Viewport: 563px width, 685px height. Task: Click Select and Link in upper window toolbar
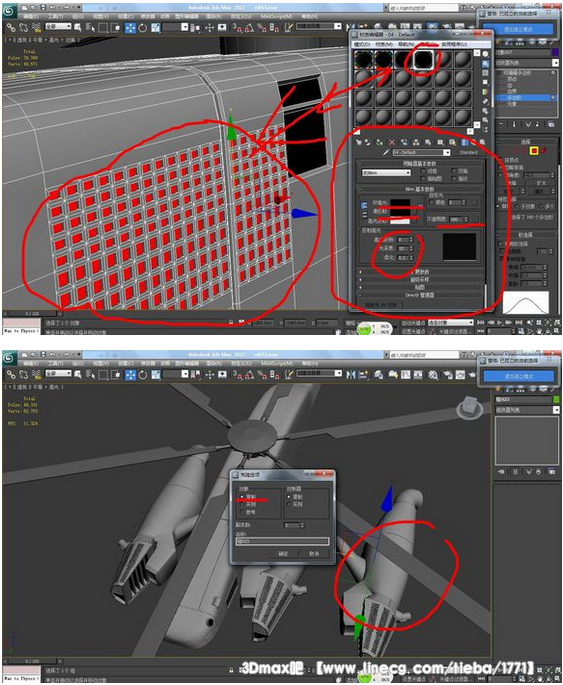11,28
